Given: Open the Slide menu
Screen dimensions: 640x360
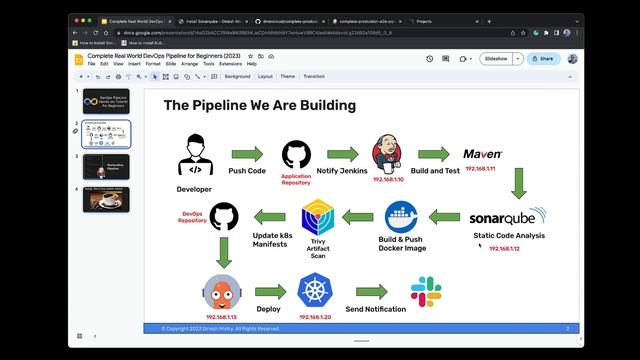Looking at the screenshot, I should (x=171, y=64).
